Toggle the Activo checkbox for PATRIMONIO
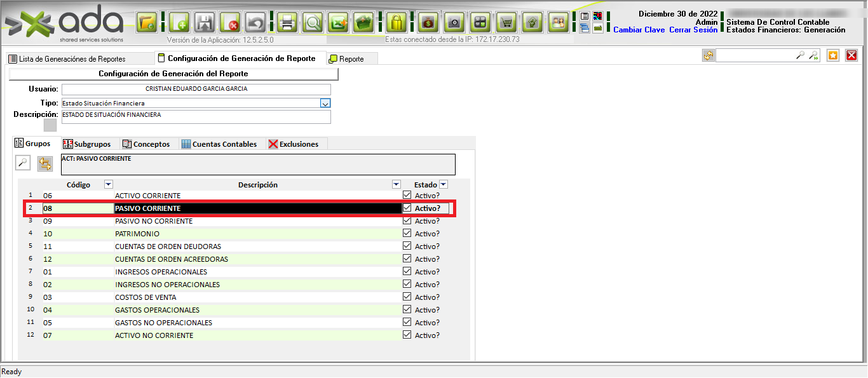 pos(407,233)
